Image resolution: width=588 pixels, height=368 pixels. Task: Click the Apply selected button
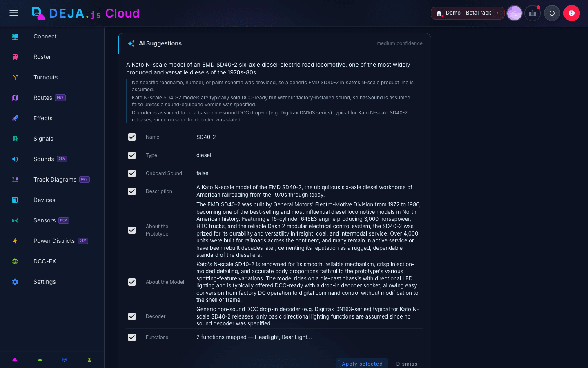(x=362, y=364)
